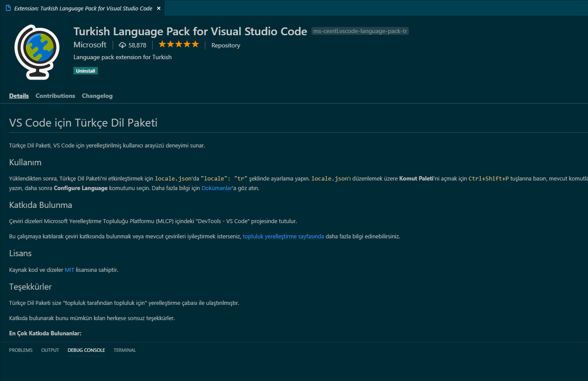Select the DEBUG CONSOLE panel
This screenshot has height=381, width=588.
click(86, 350)
